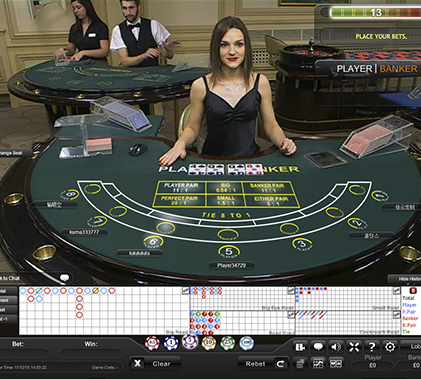Click banker circle above seat 6
The image size is (421, 379).
coord(165,228)
